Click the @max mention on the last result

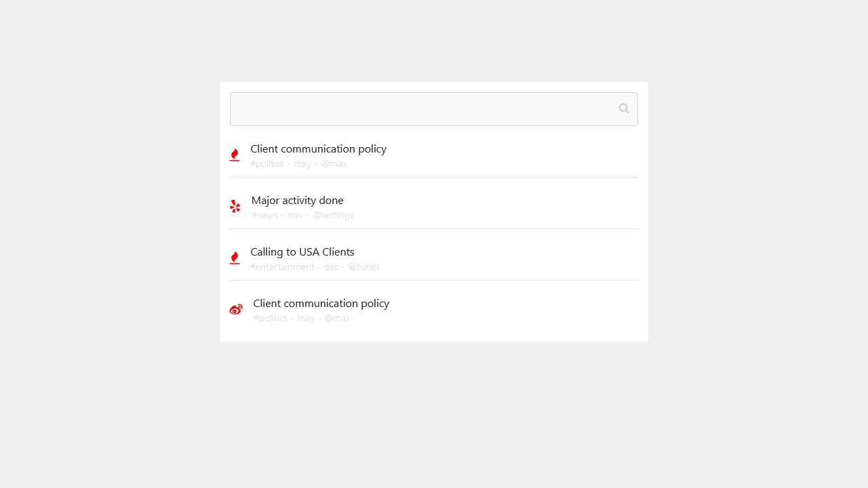pyautogui.click(x=337, y=318)
